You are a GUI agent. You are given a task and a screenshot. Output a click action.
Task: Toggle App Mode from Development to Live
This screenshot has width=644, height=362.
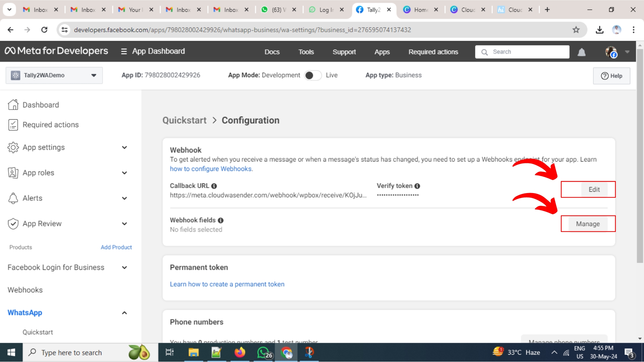(313, 75)
